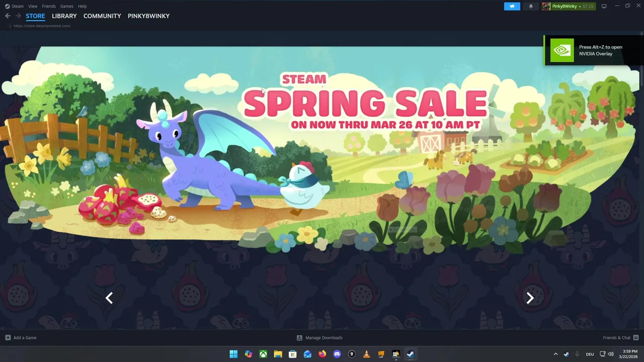
Task: Click the Manage Downloads icon
Action: [299, 337]
